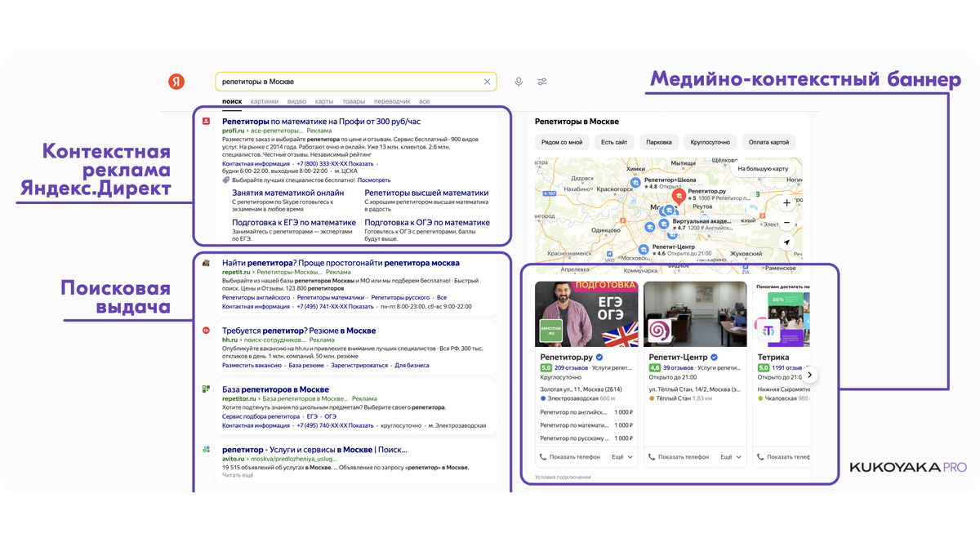Switch to the 'видео' tab
The width and height of the screenshot is (980, 551).
click(x=296, y=102)
